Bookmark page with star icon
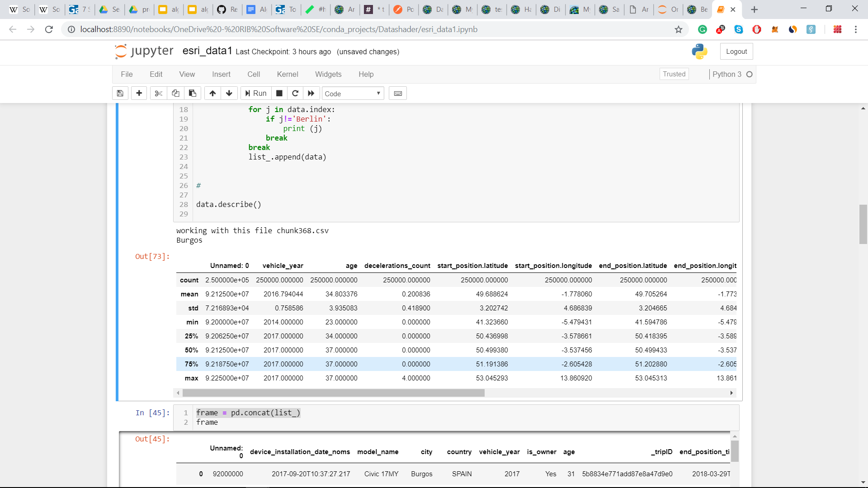Image resolution: width=868 pixels, height=488 pixels. pos(679,29)
